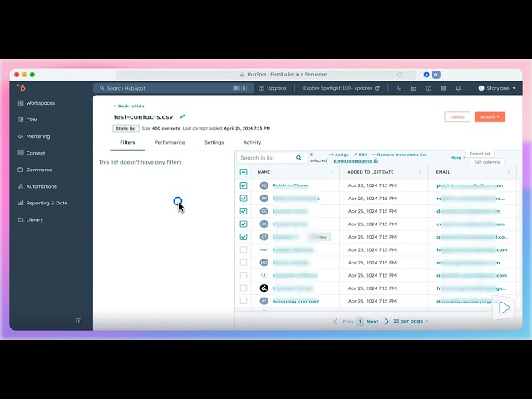The width and height of the screenshot is (532, 399).
Task: Open the More dropdown in table toolbar
Action: 457,158
